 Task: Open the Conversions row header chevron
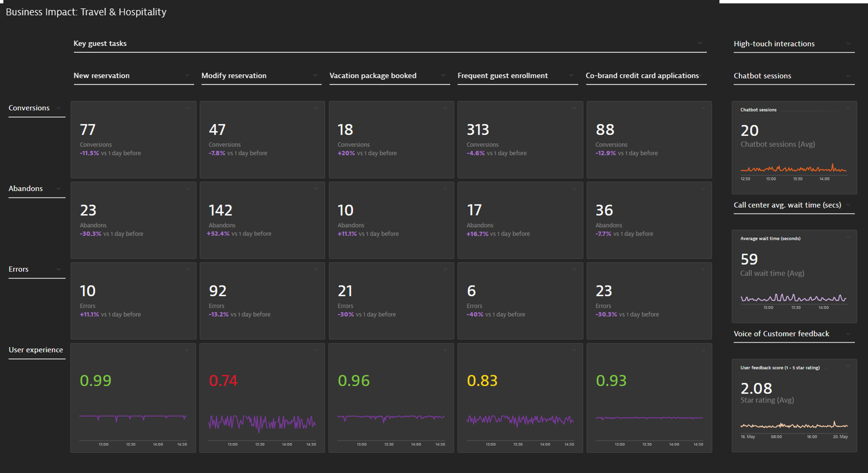58,108
